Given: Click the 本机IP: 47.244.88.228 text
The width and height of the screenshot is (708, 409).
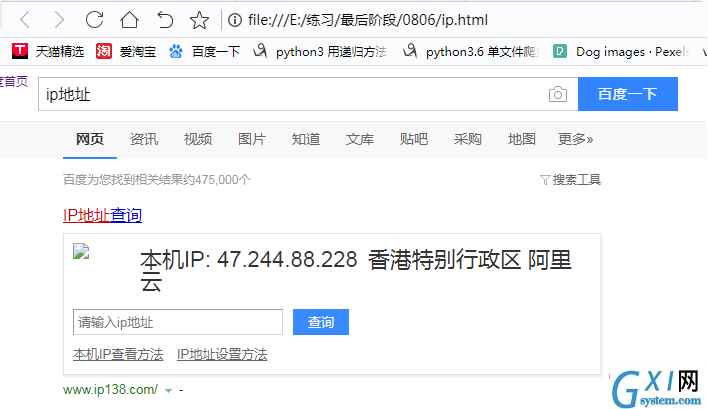Looking at the screenshot, I should (x=249, y=260).
